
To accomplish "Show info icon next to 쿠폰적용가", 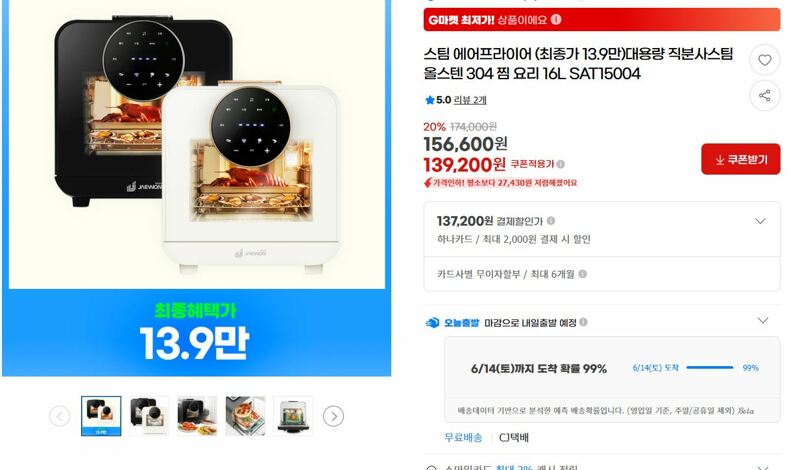I will [561, 164].
